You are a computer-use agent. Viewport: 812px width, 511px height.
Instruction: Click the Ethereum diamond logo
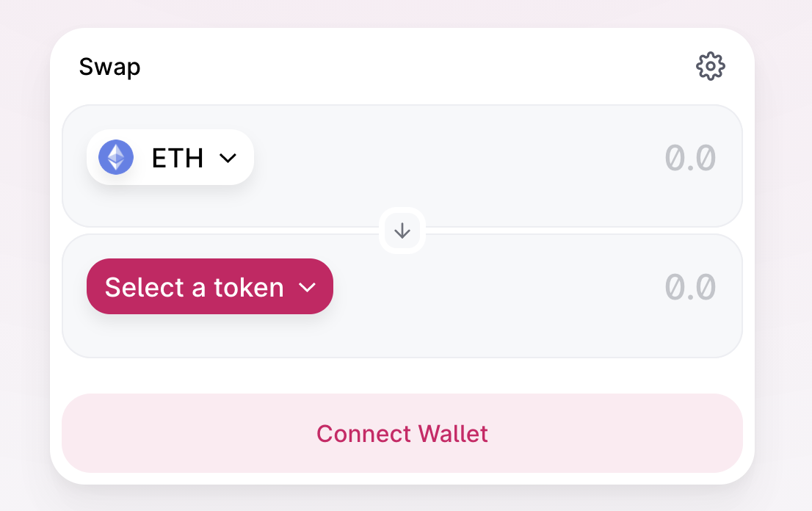pyautogui.click(x=116, y=157)
